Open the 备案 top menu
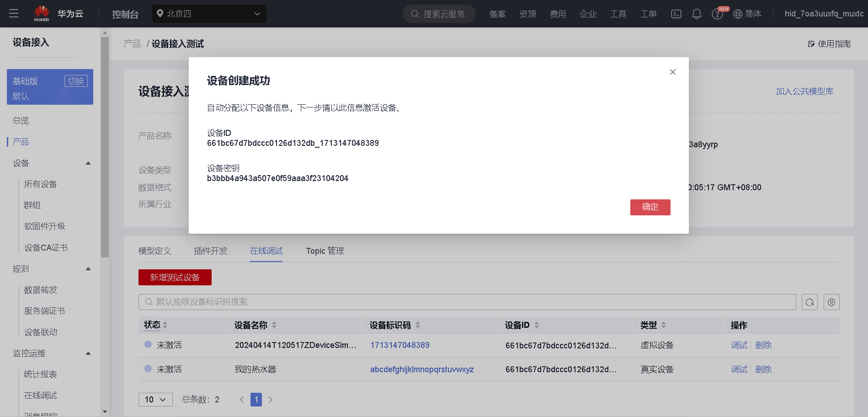 (497, 14)
